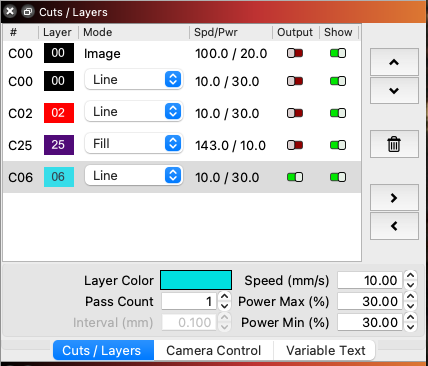The image size is (428, 366).
Task: Hide the C00 Image layer via Show toggle
Action: coord(338,53)
